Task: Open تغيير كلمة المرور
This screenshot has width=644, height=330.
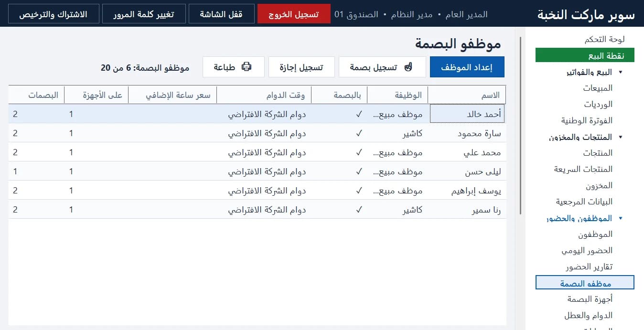Action: [144, 14]
